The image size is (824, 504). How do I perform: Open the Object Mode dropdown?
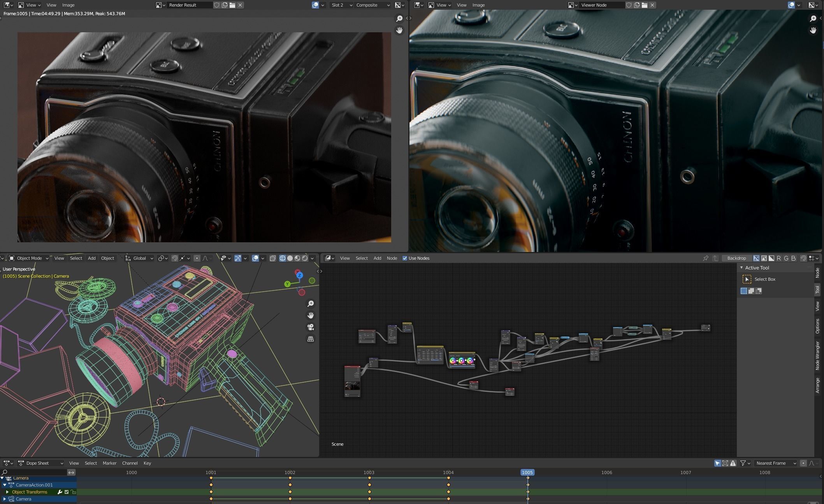point(29,258)
